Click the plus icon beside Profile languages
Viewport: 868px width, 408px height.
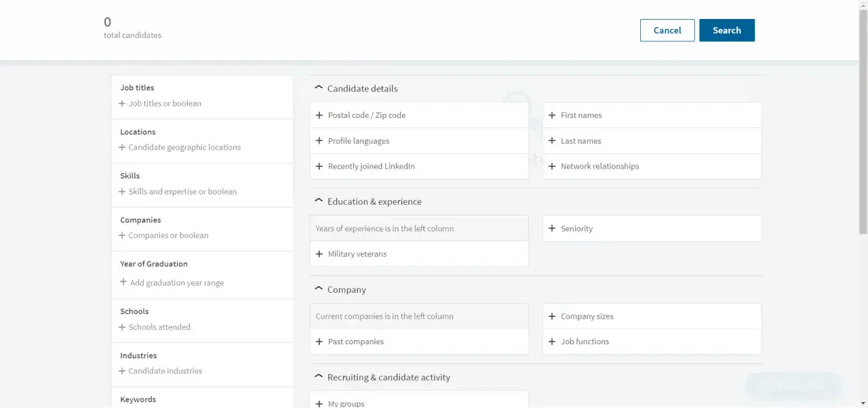point(319,140)
